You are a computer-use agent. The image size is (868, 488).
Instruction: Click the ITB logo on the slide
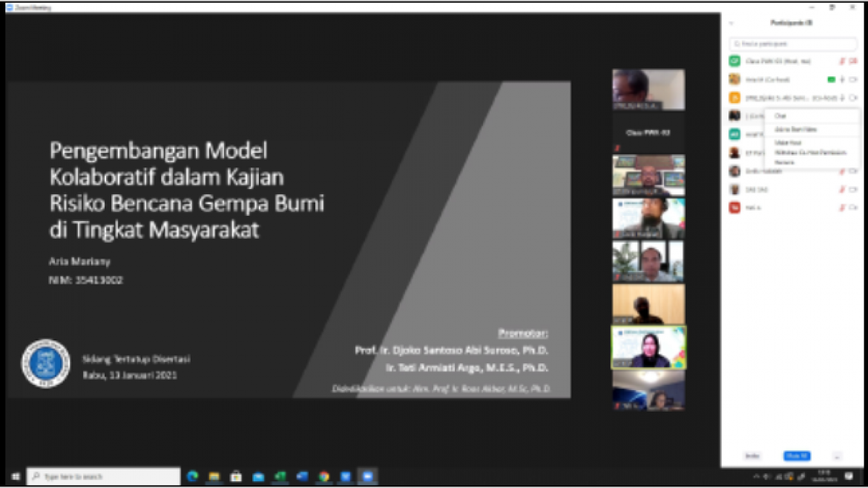[45, 363]
